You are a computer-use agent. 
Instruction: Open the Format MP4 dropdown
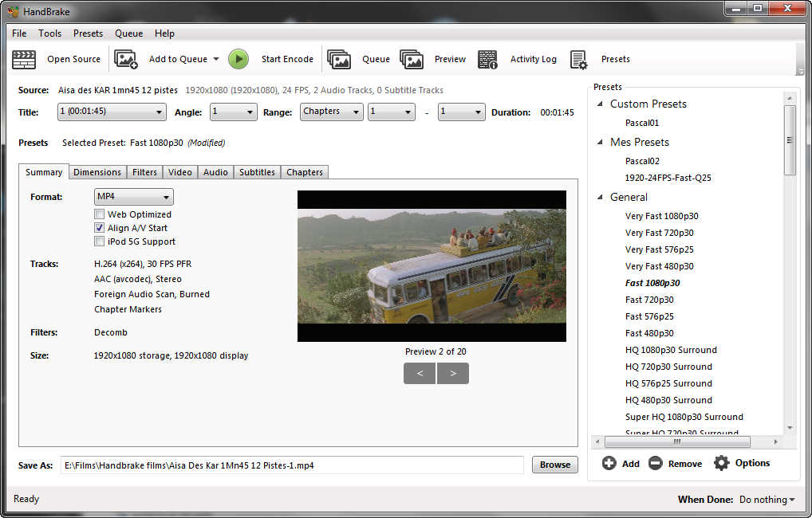(134, 197)
